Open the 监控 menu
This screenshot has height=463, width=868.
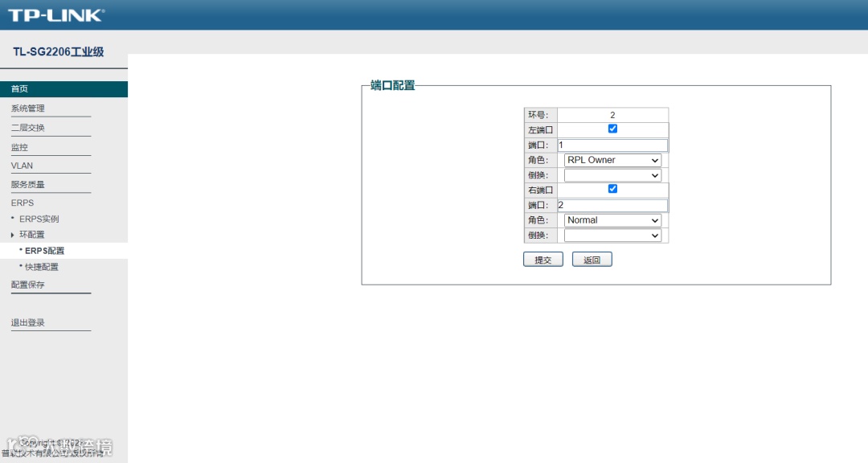19,147
